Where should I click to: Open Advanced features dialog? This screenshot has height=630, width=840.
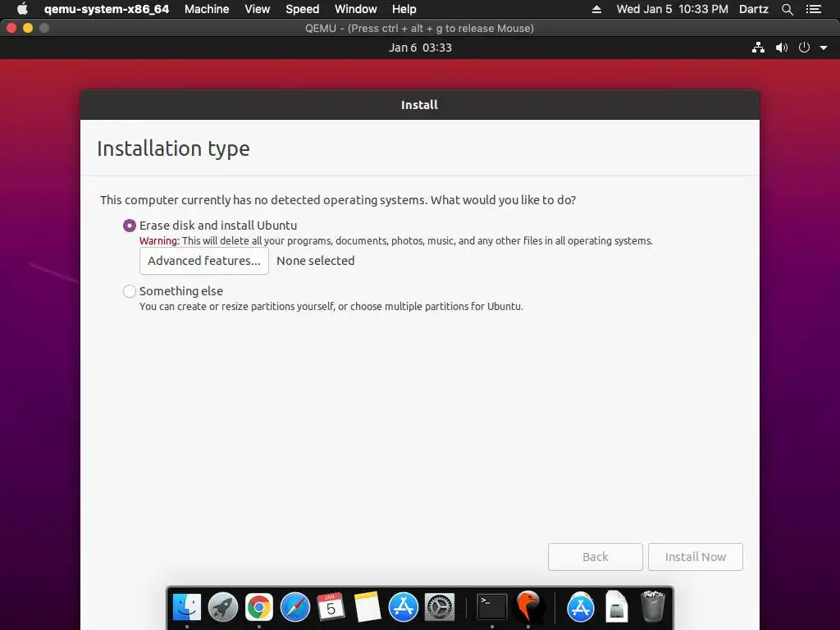tap(204, 261)
